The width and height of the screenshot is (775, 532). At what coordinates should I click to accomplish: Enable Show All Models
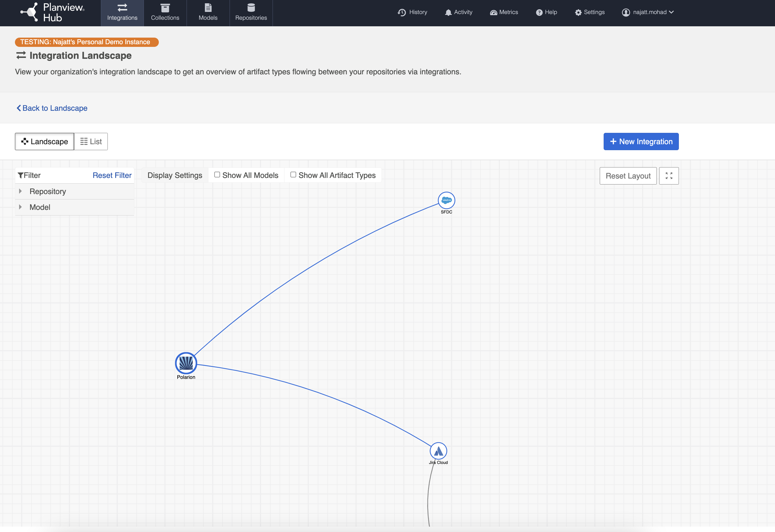[x=217, y=174]
